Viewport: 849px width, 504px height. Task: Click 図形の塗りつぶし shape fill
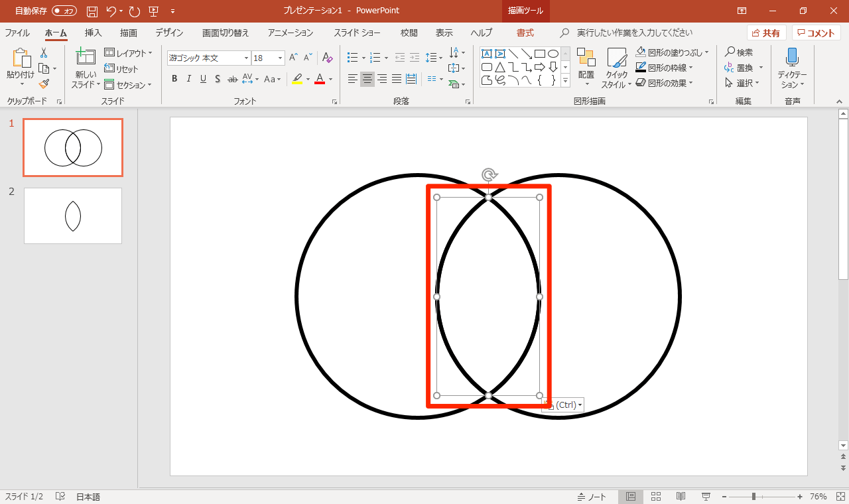coord(672,52)
